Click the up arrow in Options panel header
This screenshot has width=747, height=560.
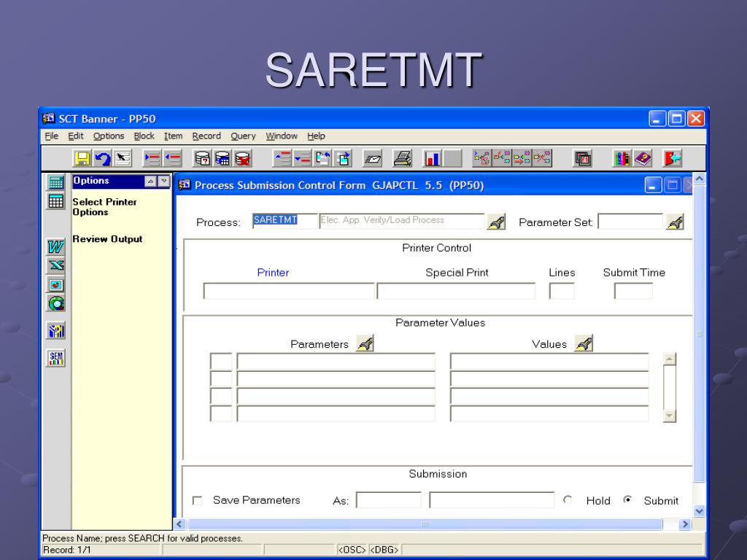tap(150, 182)
